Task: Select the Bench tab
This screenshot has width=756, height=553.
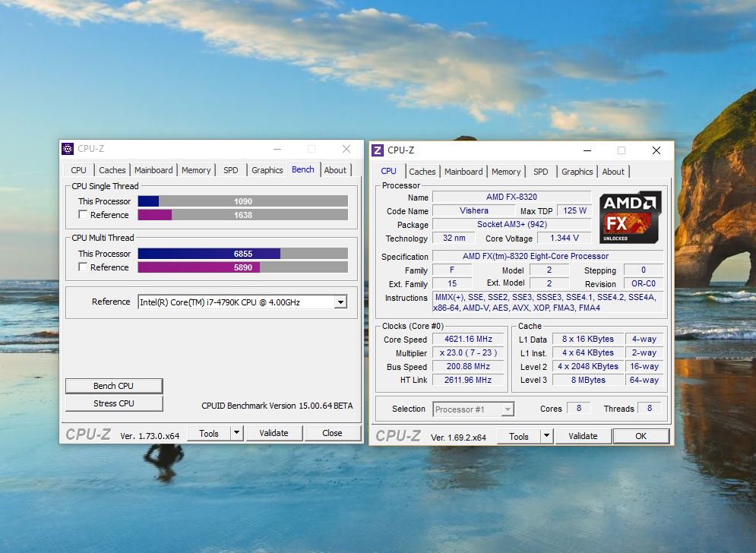Action: click(303, 169)
